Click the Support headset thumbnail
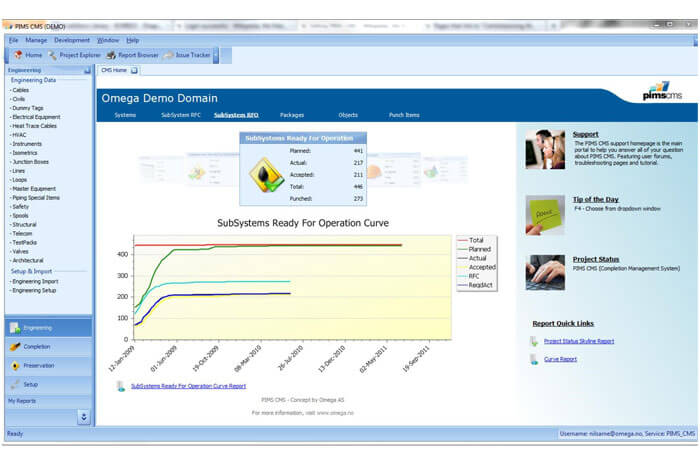The height and width of the screenshot is (465, 700). point(545,149)
